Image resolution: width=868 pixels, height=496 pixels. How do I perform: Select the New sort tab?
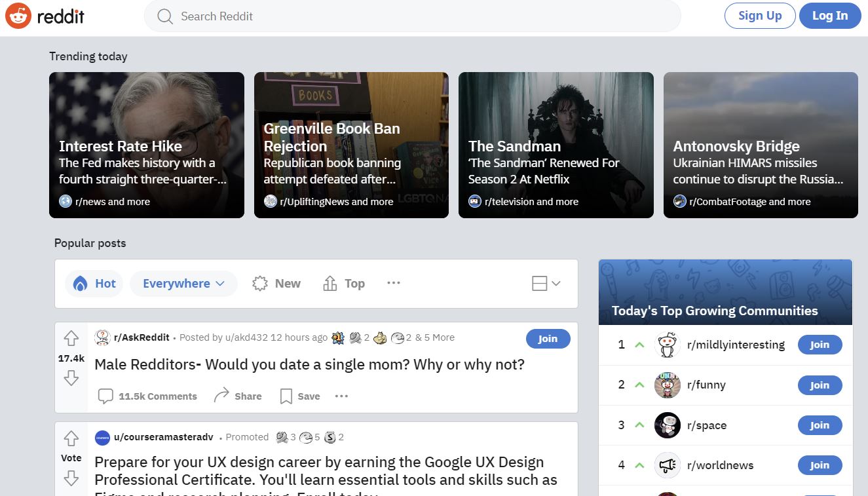(x=276, y=283)
